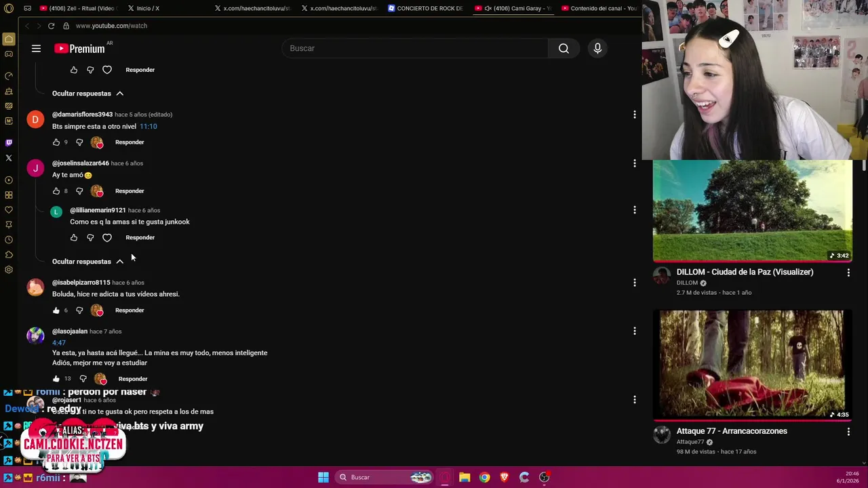
Task: Open Attaque 77 channel name link
Action: pyautogui.click(x=690, y=442)
